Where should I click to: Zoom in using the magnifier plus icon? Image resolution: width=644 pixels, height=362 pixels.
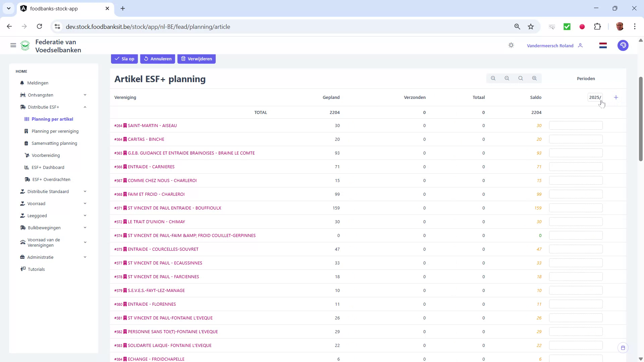click(x=535, y=78)
